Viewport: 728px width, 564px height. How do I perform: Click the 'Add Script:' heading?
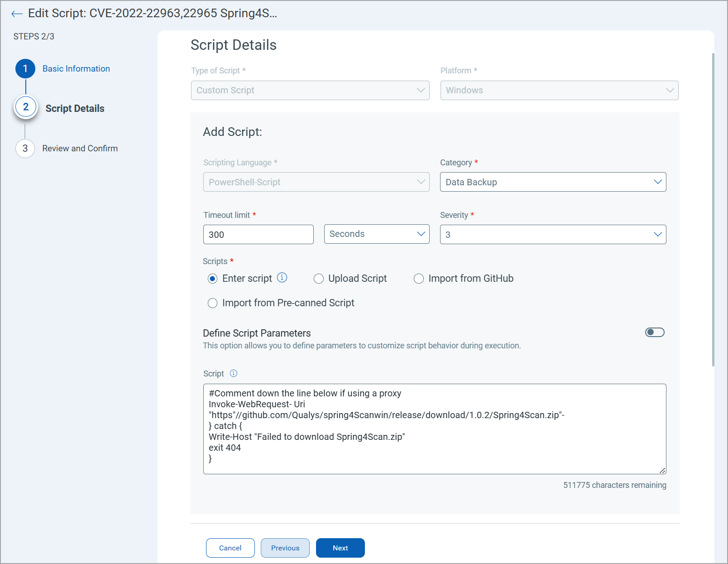(x=232, y=132)
